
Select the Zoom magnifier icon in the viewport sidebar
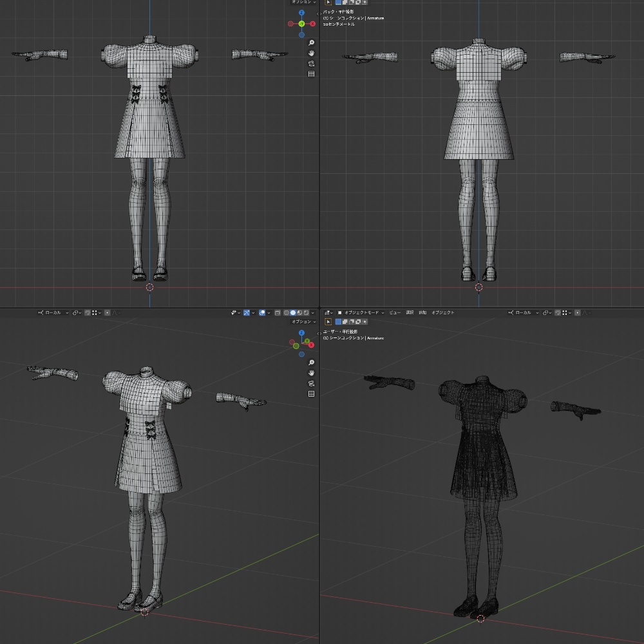[312, 43]
